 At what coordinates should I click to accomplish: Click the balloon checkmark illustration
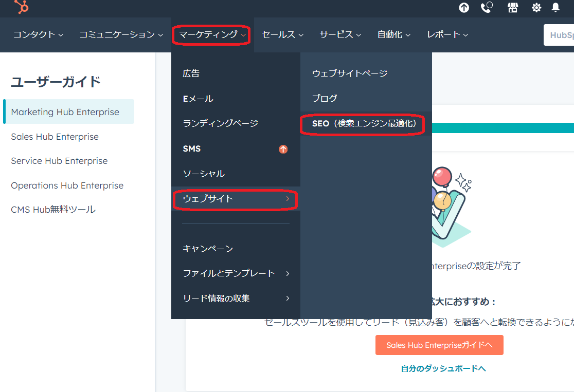coord(452,207)
